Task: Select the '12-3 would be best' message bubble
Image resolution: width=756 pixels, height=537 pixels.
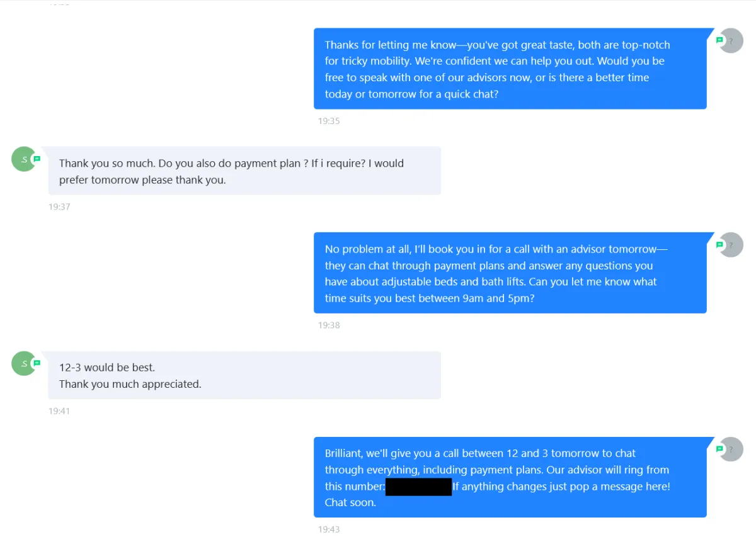Action: [244, 375]
